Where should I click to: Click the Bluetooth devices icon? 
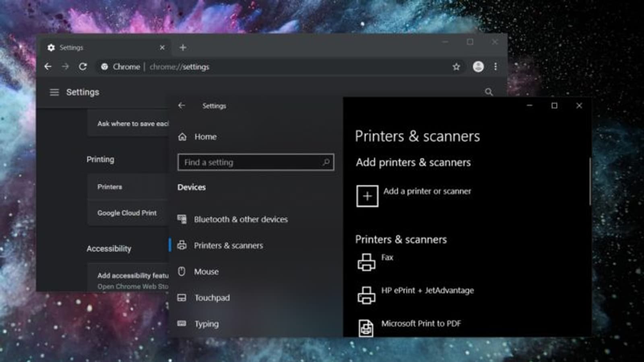coord(182,219)
